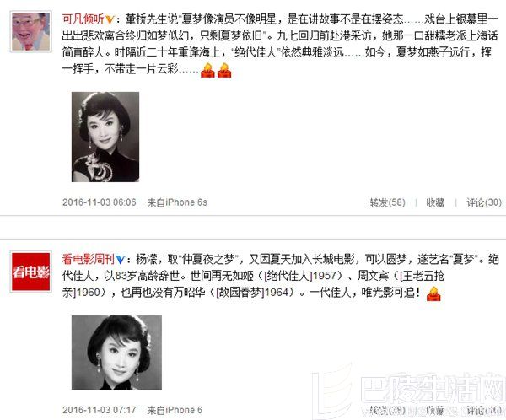
Task: Click 收藏 on the second post
Action: click(435, 410)
